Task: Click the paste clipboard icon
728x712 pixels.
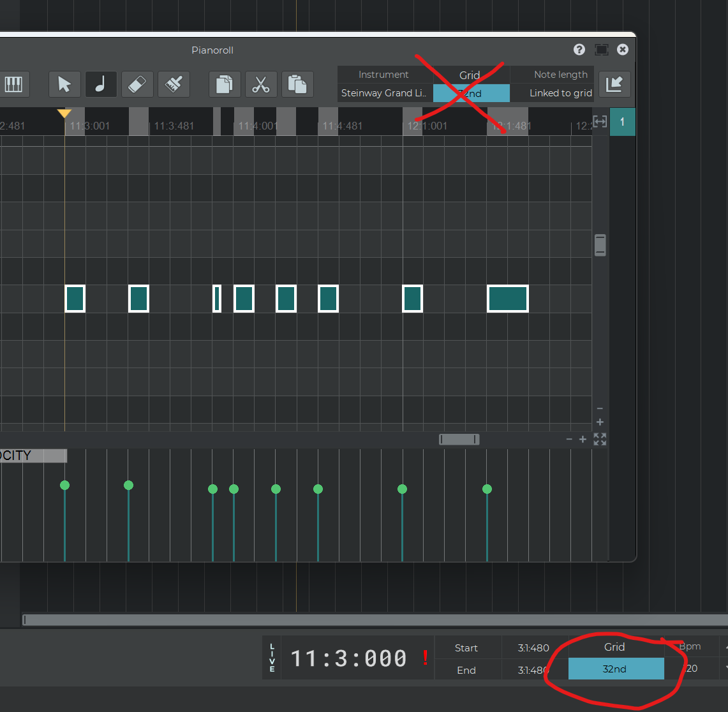Action: 297,84
